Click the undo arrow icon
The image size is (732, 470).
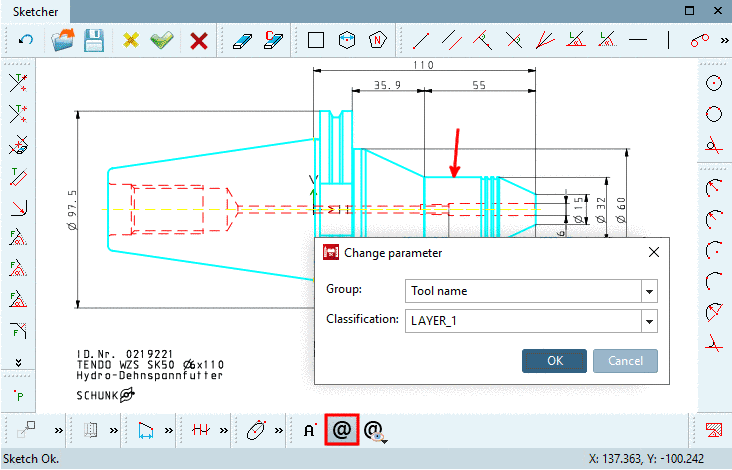pos(26,40)
